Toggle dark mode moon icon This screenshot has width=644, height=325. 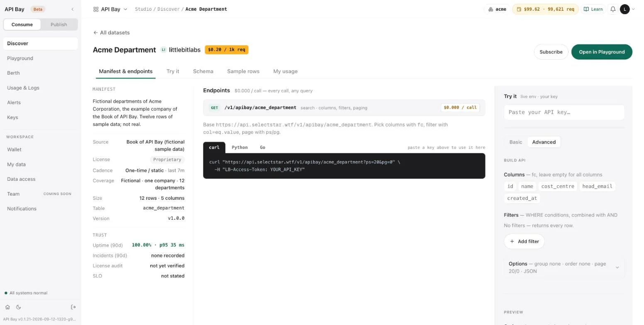click(18, 307)
